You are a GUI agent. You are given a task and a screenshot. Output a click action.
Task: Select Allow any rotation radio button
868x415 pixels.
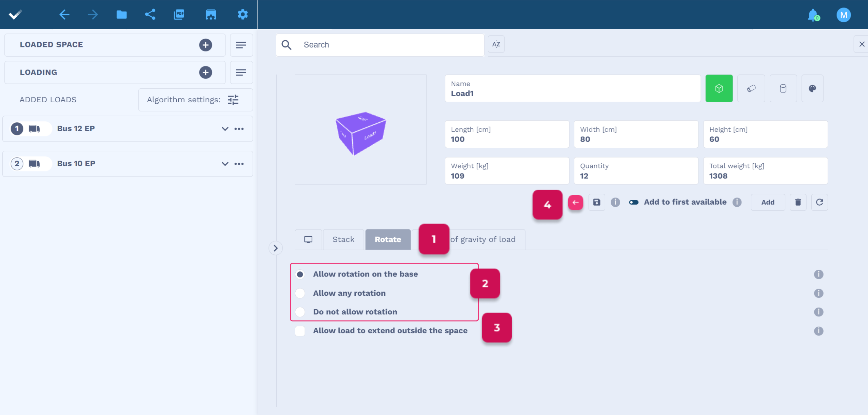pos(300,293)
